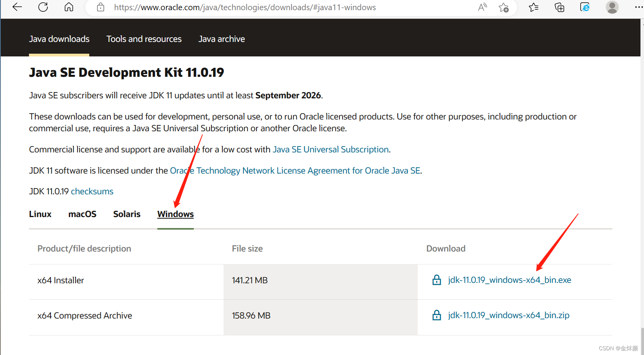Reload the page with the refresh icon
The image size is (644, 355).
click(43, 7)
